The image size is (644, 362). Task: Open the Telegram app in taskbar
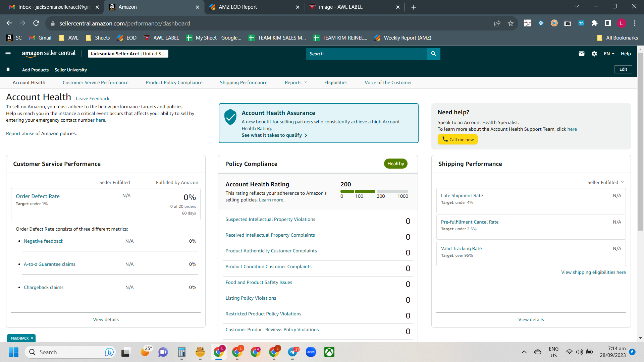click(x=292, y=352)
